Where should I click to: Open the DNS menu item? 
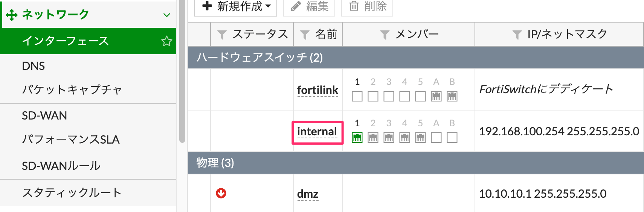pos(34,66)
